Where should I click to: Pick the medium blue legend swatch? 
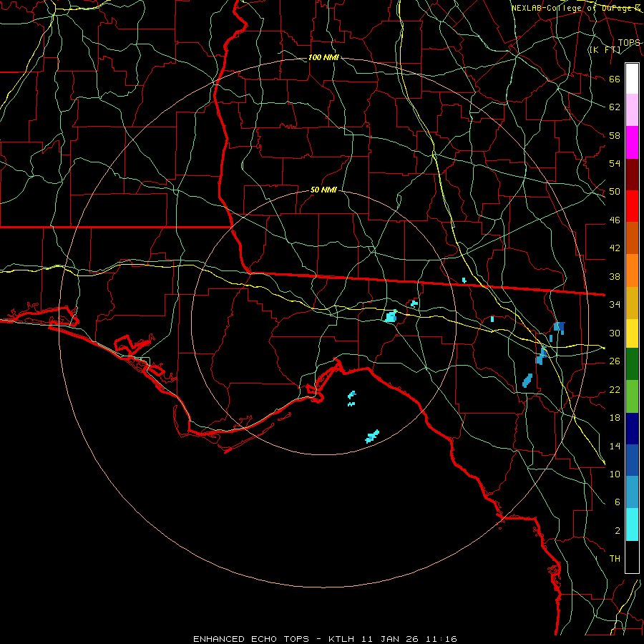tap(632, 460)
